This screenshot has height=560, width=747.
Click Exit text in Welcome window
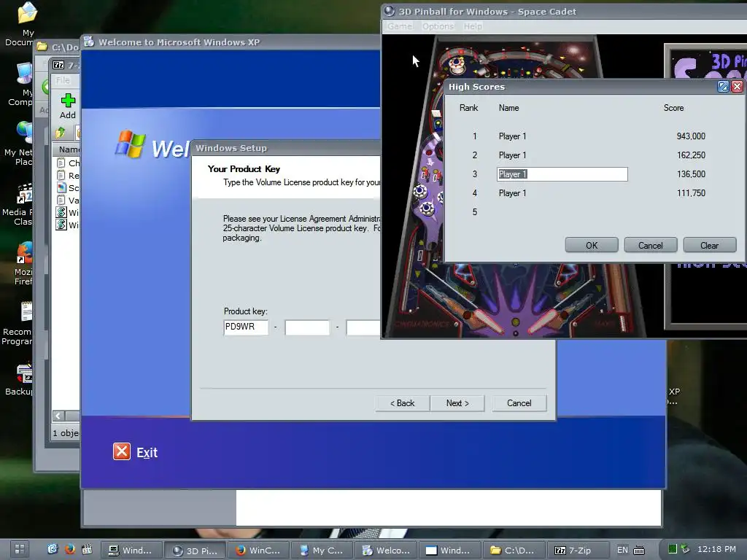point(147,452)
